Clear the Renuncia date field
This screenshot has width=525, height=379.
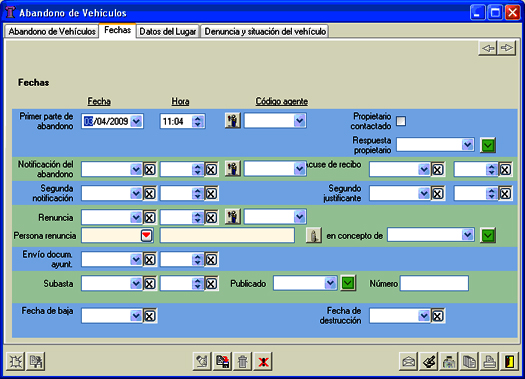(150, 218)
